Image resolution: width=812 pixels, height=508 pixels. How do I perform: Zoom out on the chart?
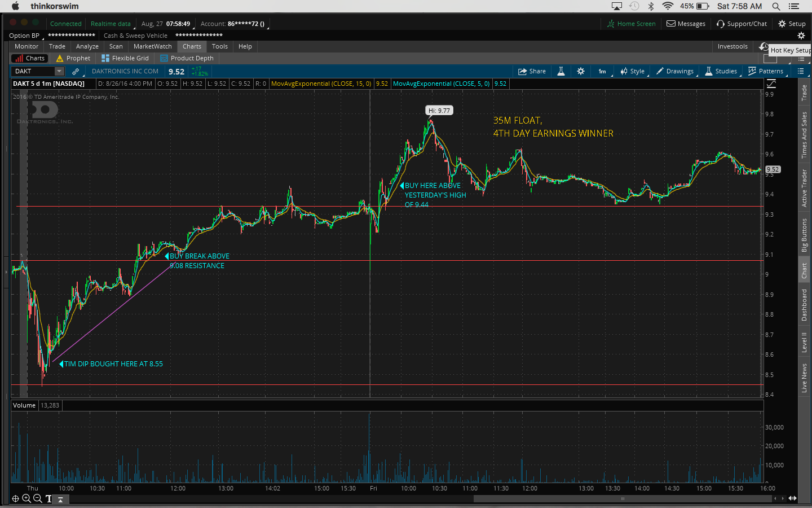click(x=37, y=498)
